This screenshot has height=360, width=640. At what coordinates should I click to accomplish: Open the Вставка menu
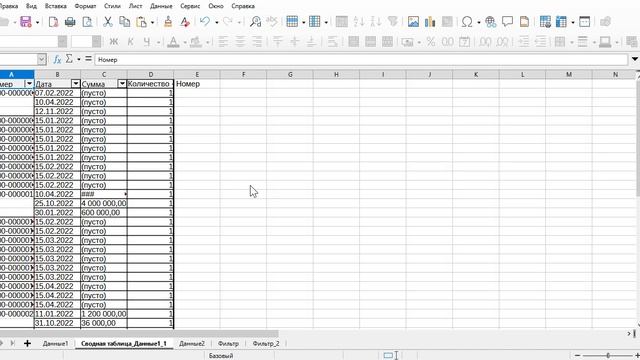56,6
